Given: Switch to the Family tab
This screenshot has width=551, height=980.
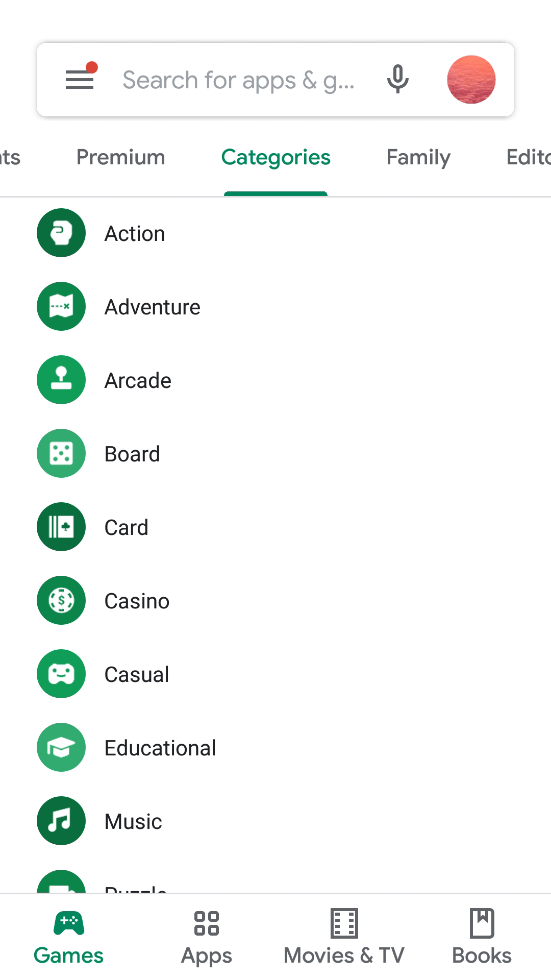Looking at the screenshot, I should click(x=418, y=158).
